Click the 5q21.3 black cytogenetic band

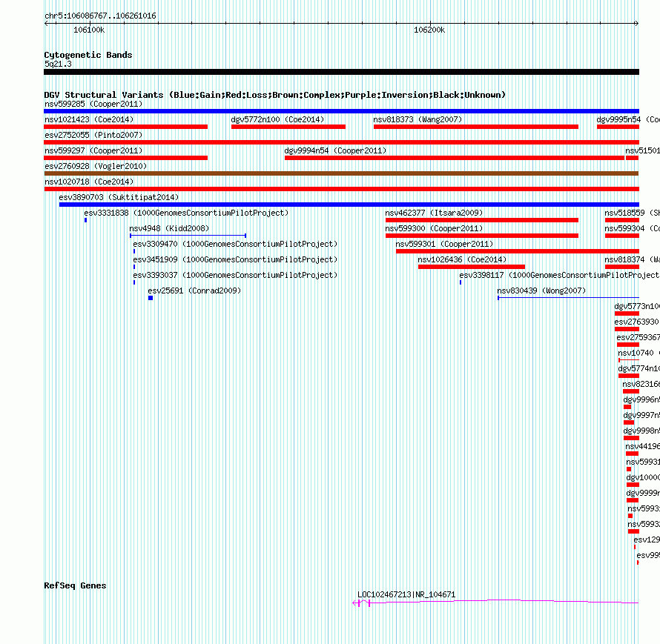tap(341, 72)
